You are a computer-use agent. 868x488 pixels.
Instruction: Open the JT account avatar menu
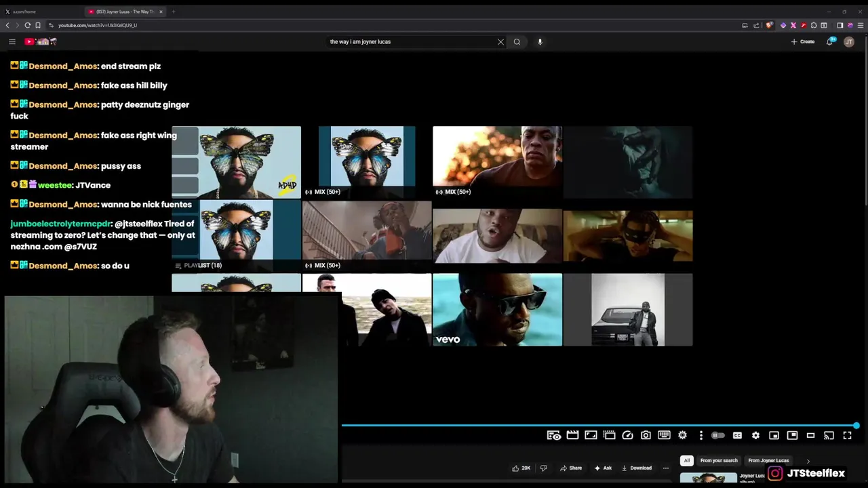click(848, 41)
